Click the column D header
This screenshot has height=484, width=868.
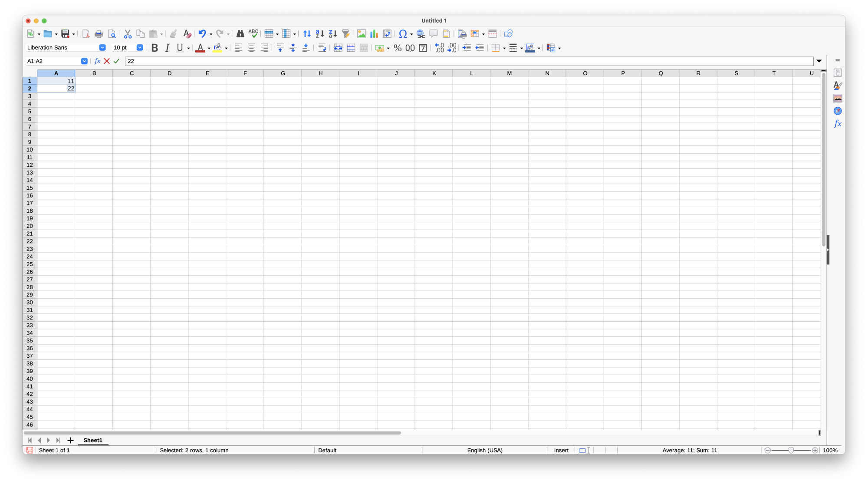(169, 73)
